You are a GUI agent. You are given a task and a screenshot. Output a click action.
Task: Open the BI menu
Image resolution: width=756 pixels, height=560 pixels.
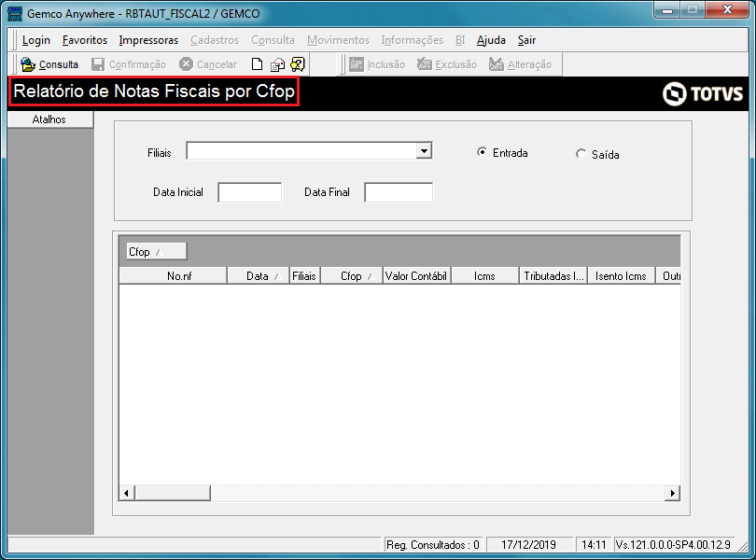(460, 40)
